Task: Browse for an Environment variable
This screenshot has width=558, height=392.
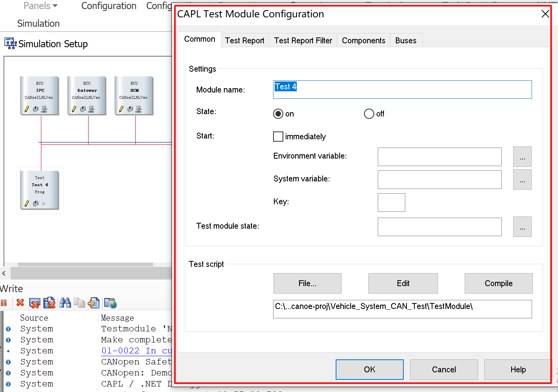Action: [522, 157]
